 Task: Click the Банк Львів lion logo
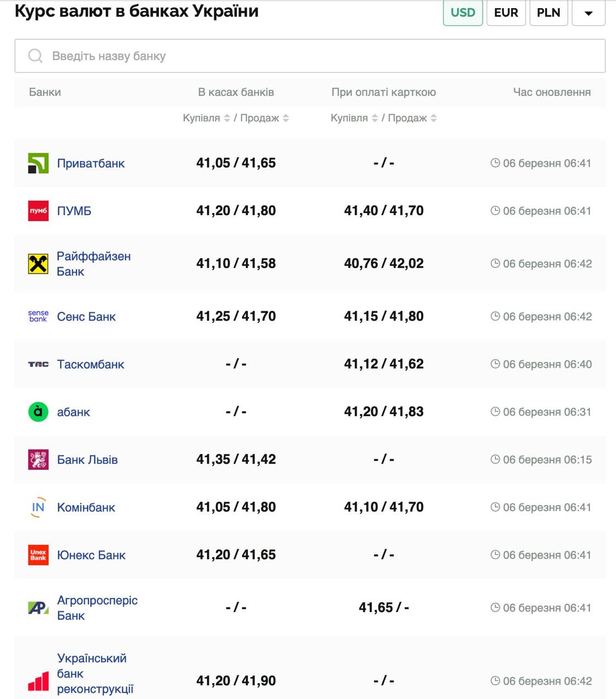coord(38,460)
